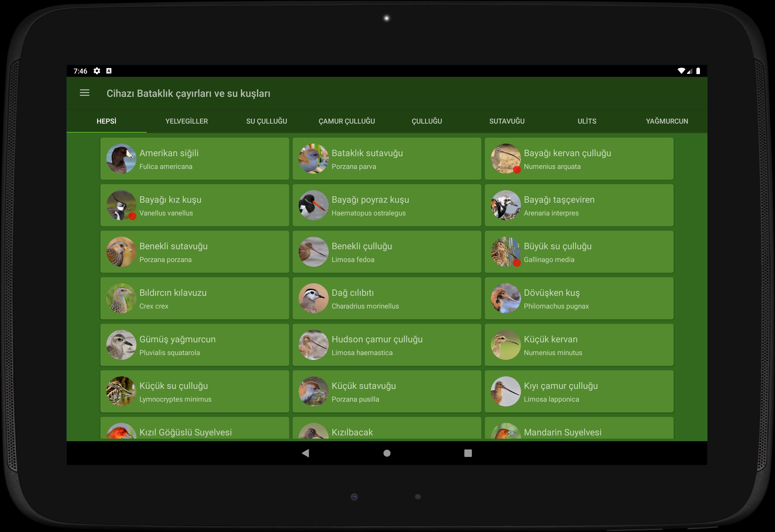Screen dimensions: 775x532
Task: Select the Pluvialis squatarola text
Action: click(x=169, y=353)
